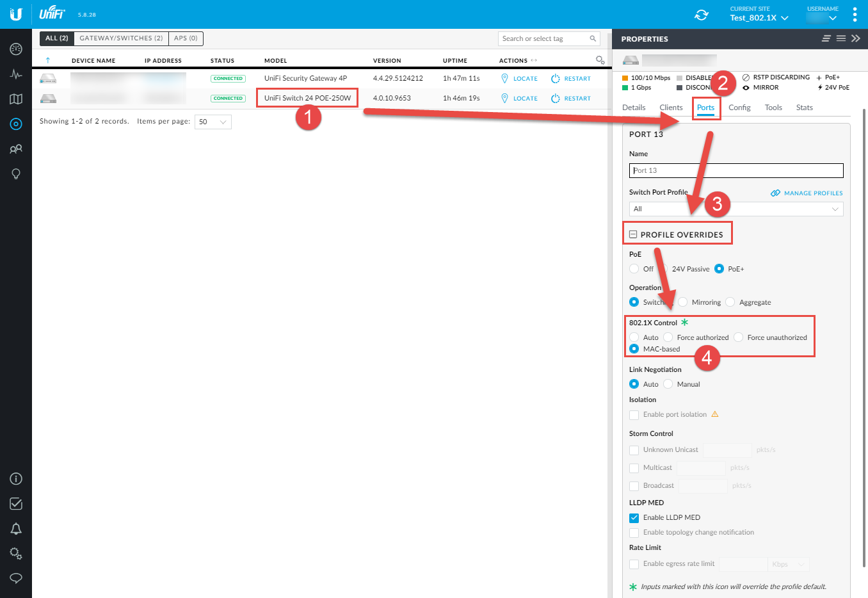Switch to the Tools tab

773,108
